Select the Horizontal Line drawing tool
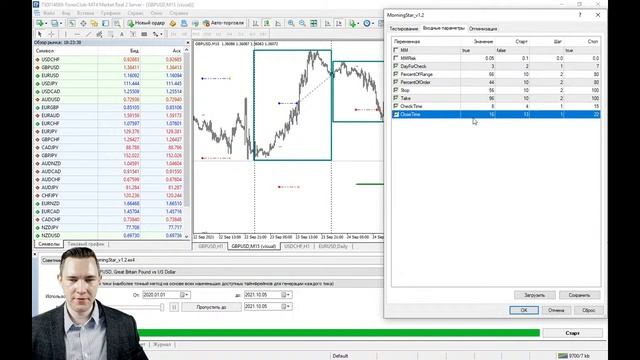This screenshot has width=640, height=360. 77,34
